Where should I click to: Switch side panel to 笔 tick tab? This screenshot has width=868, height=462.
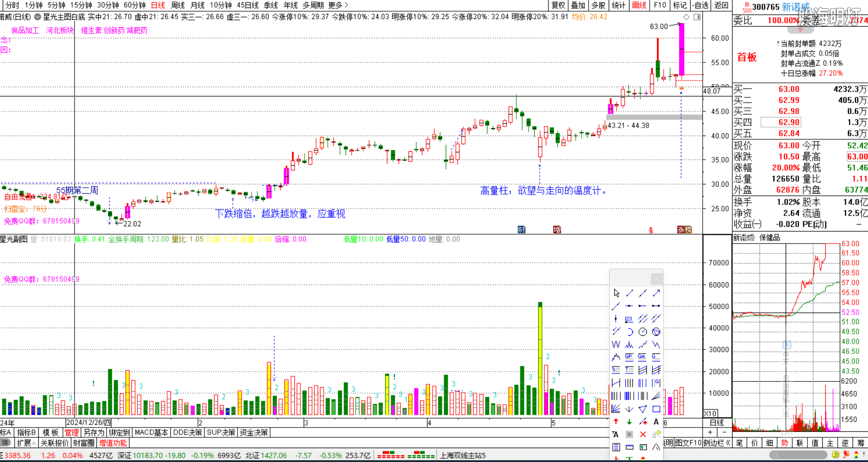click(739, 443)
